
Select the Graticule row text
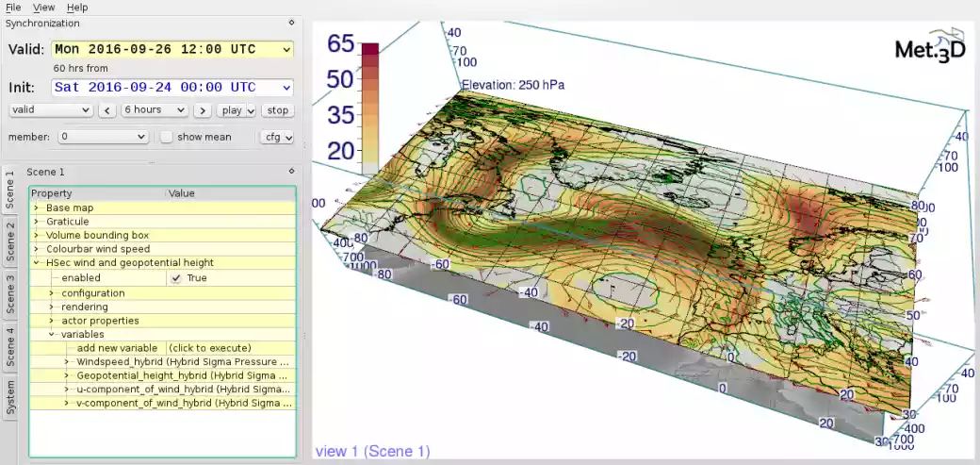[x=68, y=222]
